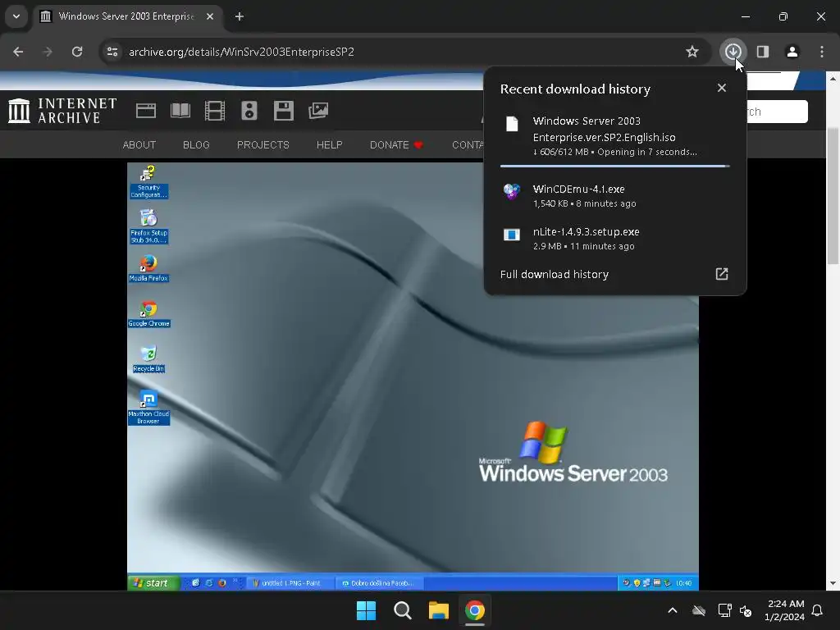This screenshot has width=840, height=630.
Task: Open Windows taskbar Search
Action: 402,610
